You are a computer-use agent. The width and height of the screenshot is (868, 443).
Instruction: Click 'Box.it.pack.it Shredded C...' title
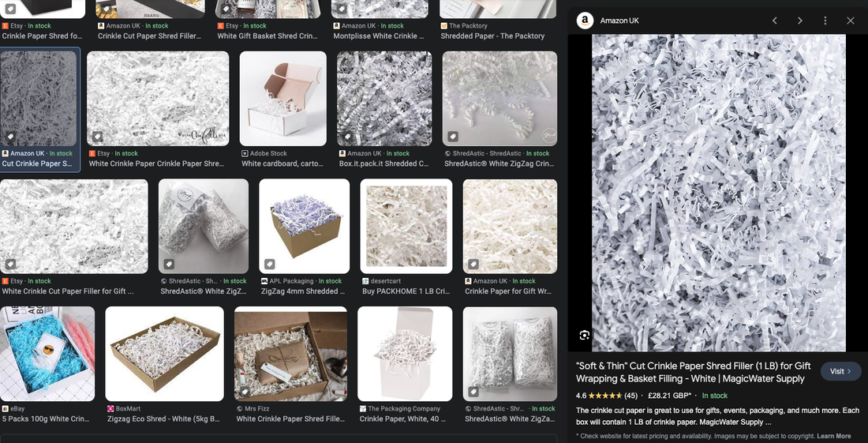pos(384,163)
